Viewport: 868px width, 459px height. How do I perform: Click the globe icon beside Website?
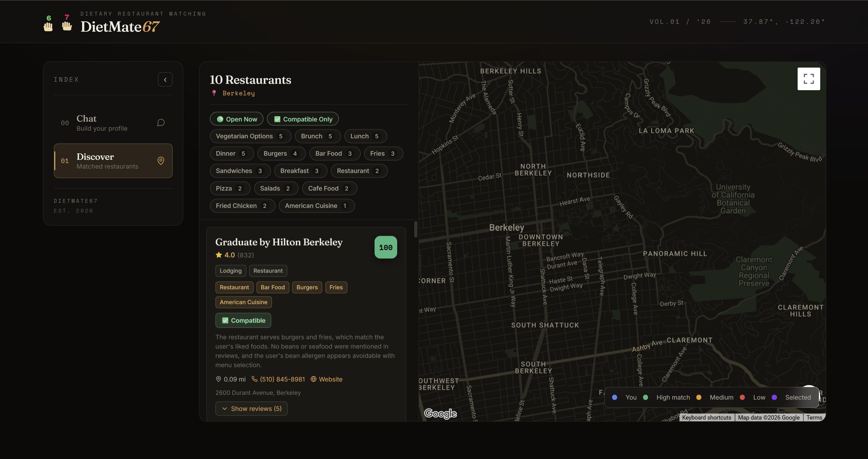(x=313, y=379)
